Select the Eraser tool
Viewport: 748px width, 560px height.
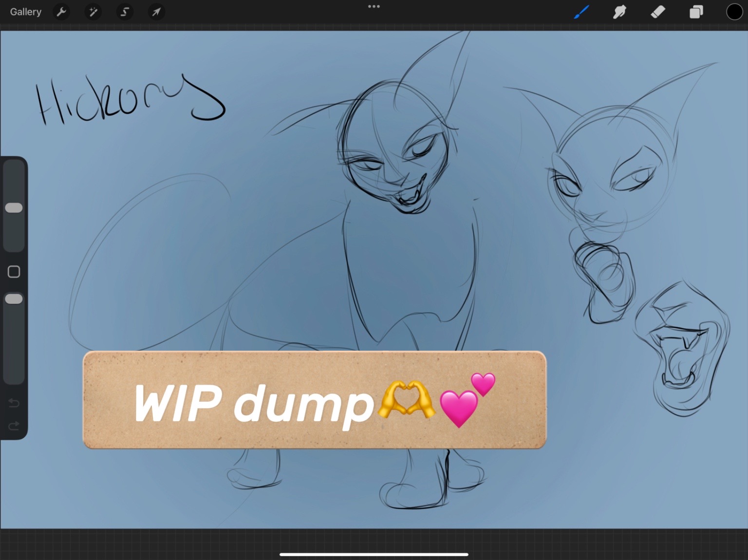[x=658, y=12]
